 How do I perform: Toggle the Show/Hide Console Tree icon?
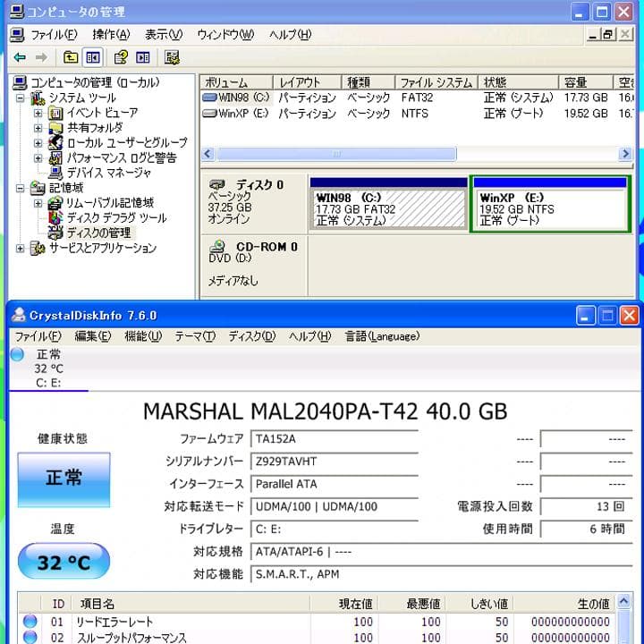tap(92, 57)
